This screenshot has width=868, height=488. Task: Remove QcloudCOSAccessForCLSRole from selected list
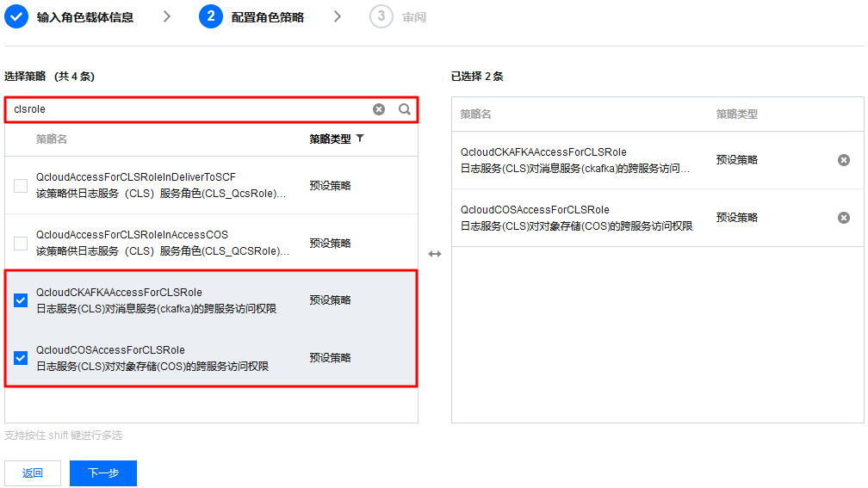click(x=844, y=218)
